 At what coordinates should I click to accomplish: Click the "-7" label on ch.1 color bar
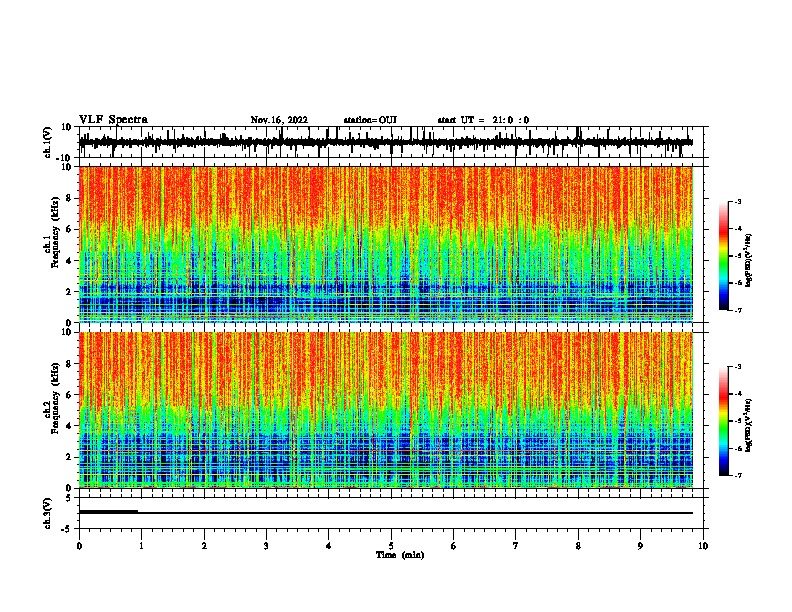point(737,310)
